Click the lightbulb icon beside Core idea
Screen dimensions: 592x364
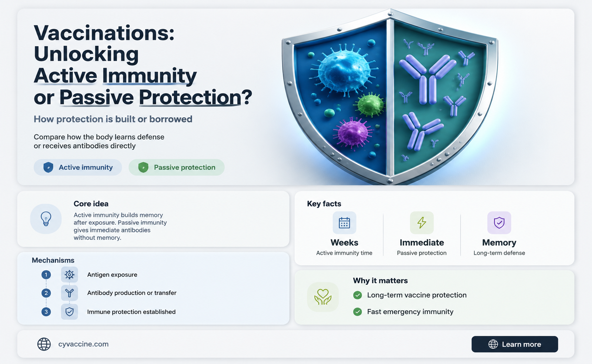point(46,219)
